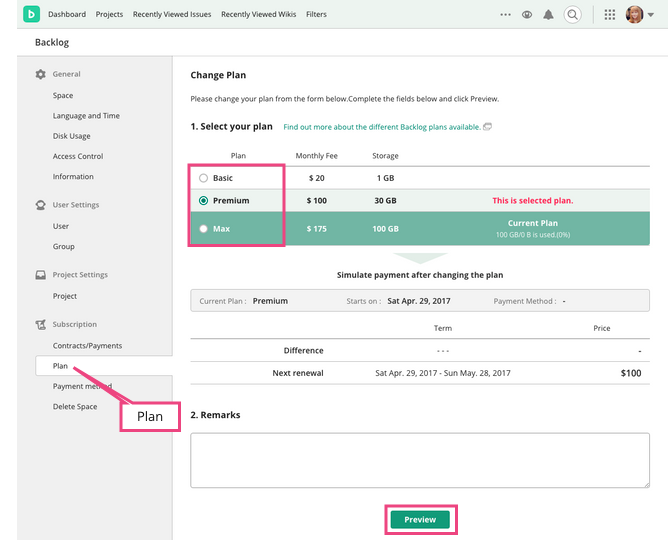Click the 'Next renewal' row label

[x=298, y=373]
